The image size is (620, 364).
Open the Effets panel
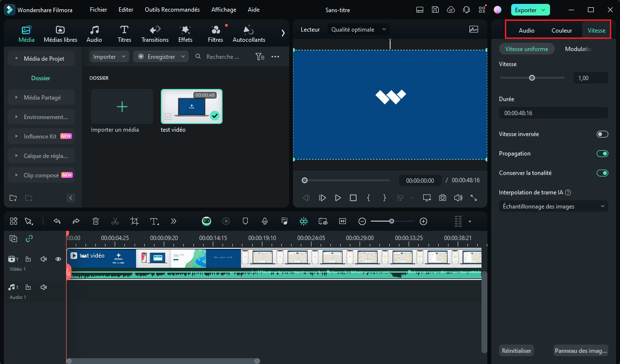pyautogui.click(x=185, y=34)
